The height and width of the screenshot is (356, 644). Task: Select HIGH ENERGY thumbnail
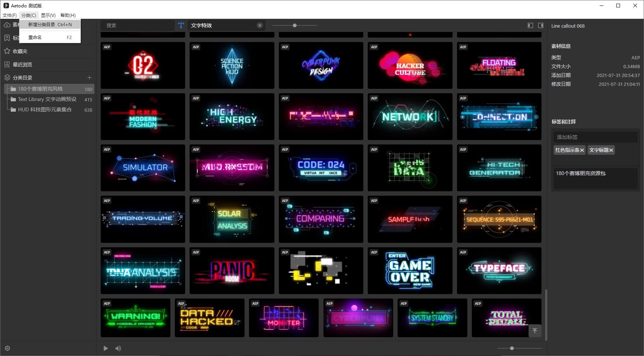click(x=232, y=116)
